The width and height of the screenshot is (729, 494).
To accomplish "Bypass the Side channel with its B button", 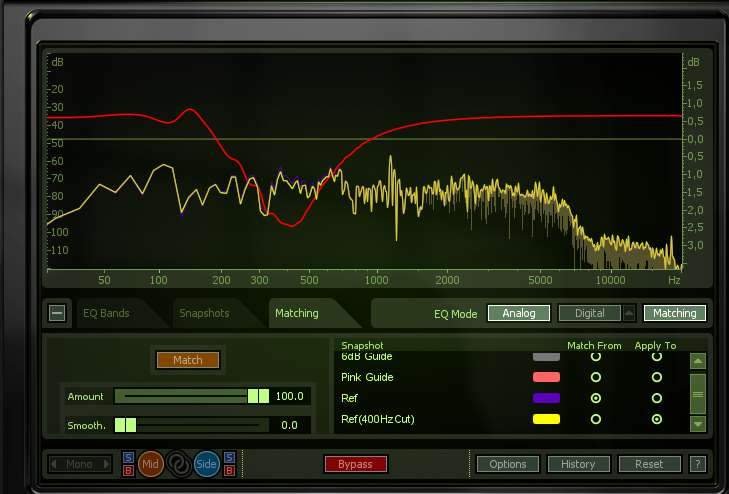I will point(229,470).
